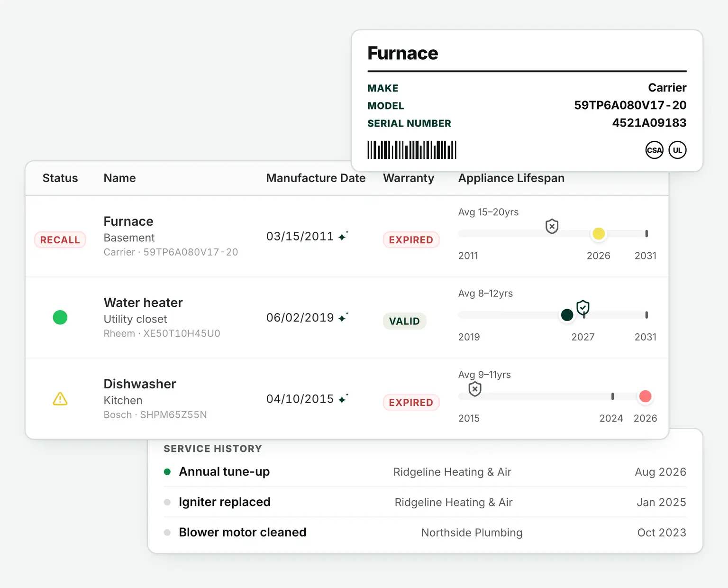Click the Avg 15–20yrs lifespan label

tap(489, 212)
